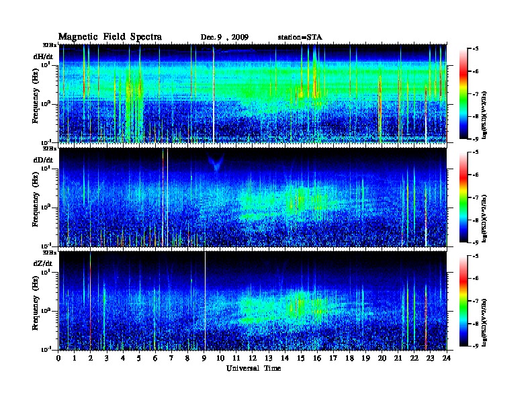Click hour 6 on the time axis
This screenshot has height=411, width=532.
click(156, 358)
